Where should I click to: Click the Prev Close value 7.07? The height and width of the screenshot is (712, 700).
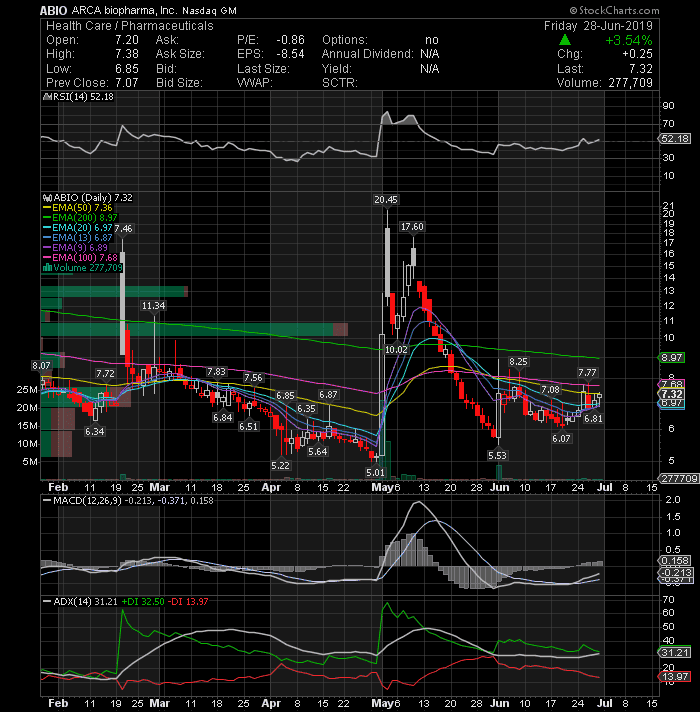coord(127,83)
